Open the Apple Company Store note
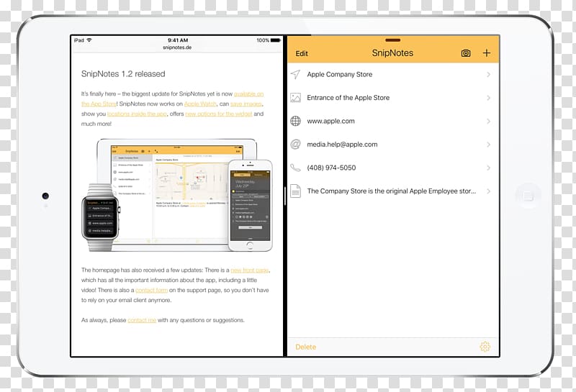The height and width of the screenshot is (392, 576). tap(393, 75)
